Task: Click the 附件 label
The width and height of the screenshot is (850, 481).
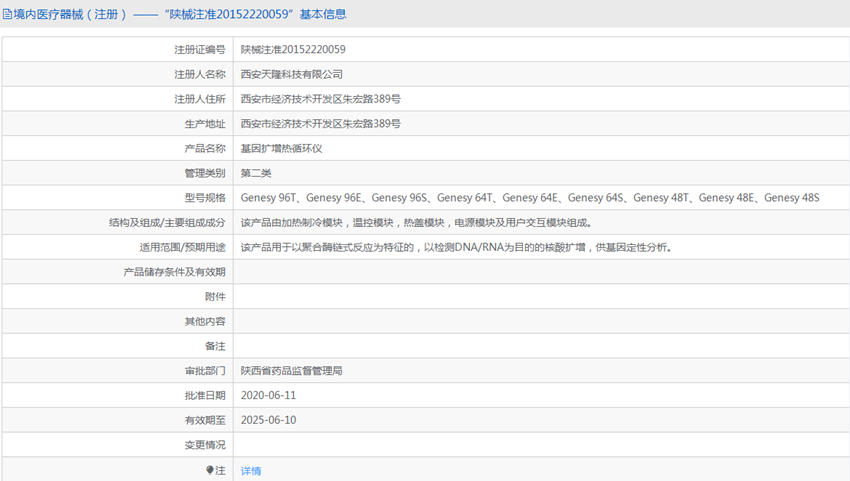Action: tap(215, 297)
